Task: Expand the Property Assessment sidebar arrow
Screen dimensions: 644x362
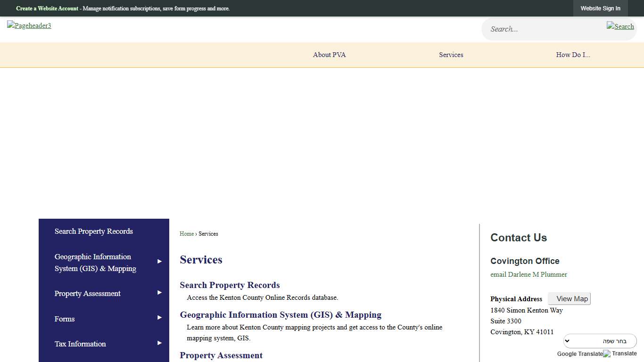Action: [159, 293]
